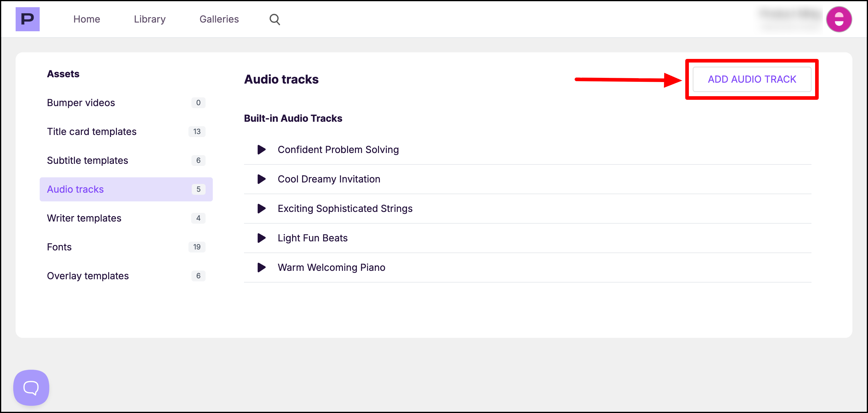Play Light Fun Beats track
This screenshot has width=868, height=413.
(261, 238)
